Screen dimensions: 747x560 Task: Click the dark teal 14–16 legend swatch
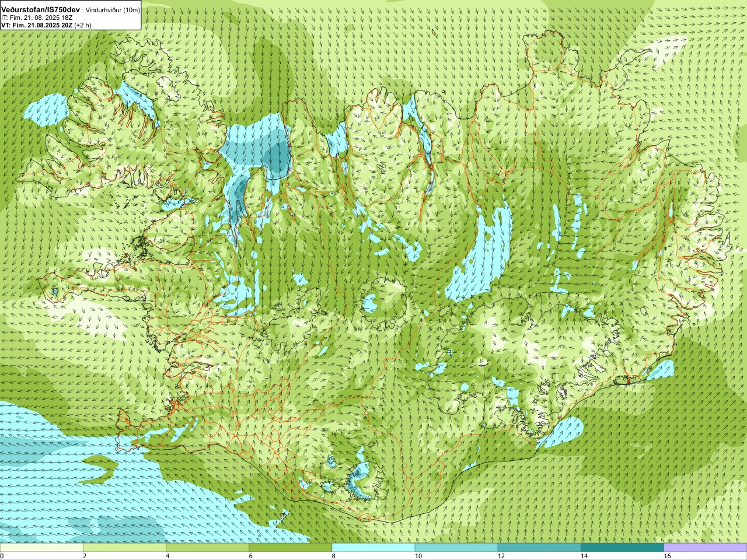tap(622, 548)
